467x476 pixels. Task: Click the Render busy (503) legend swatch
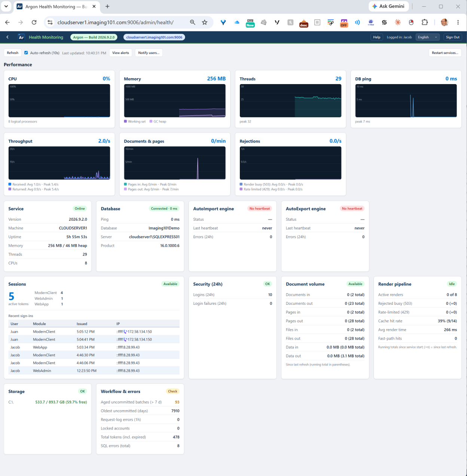click(x=241, y=184)
